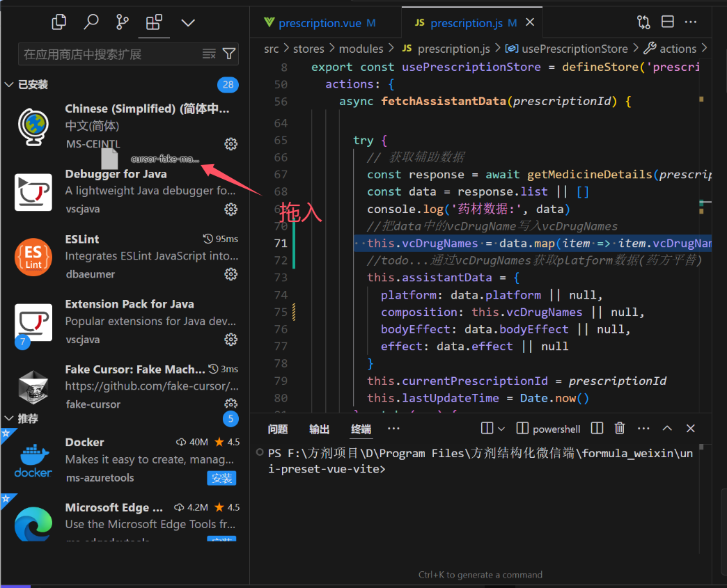Open settings gear for ESLint extension
The width and height of the screenshot is (727, 588).
(230, 274)
